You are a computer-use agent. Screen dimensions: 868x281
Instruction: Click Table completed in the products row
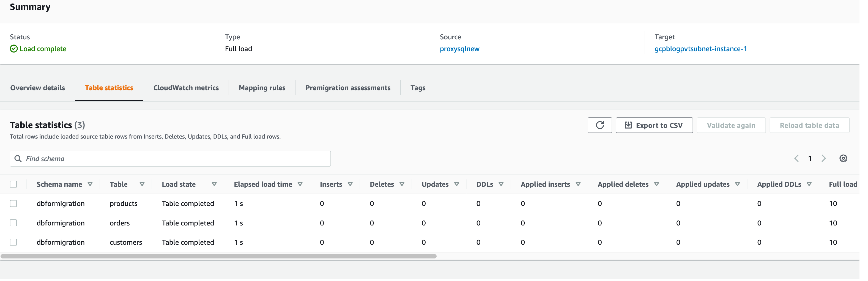(x=190, y=206)
